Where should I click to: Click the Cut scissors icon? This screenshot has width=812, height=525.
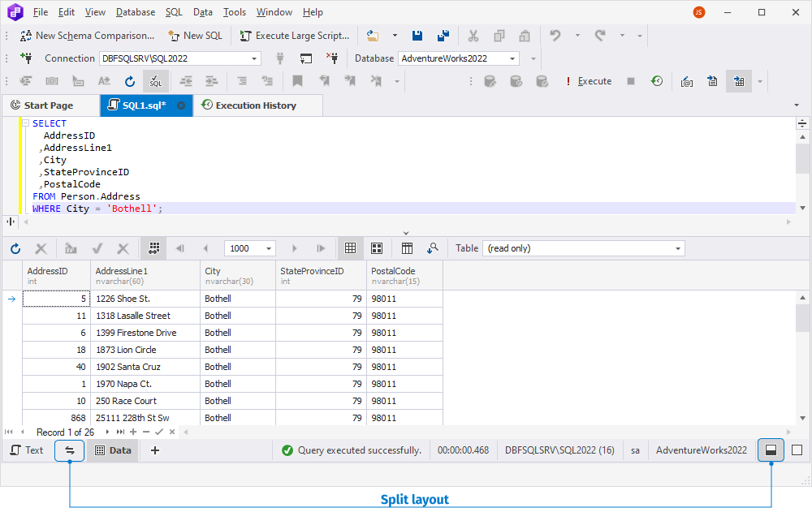pyautogui.click(x=473, y=36)
